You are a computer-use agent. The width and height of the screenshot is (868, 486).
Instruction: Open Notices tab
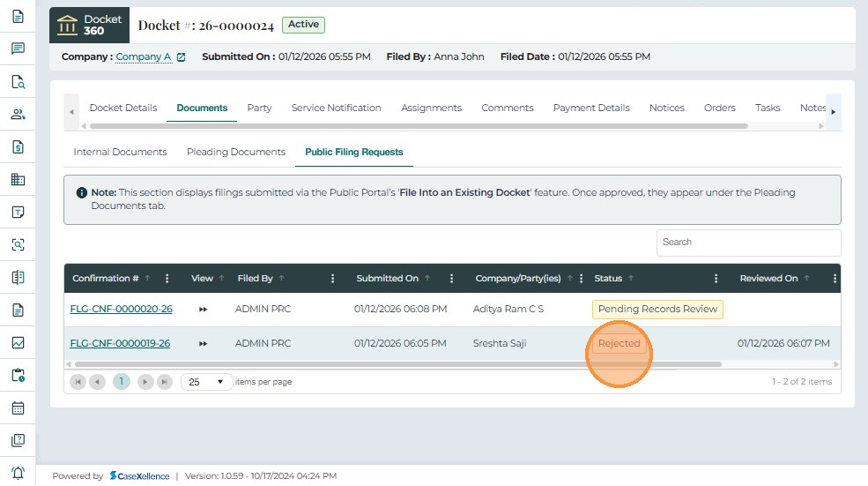click(x=666, y=108)
